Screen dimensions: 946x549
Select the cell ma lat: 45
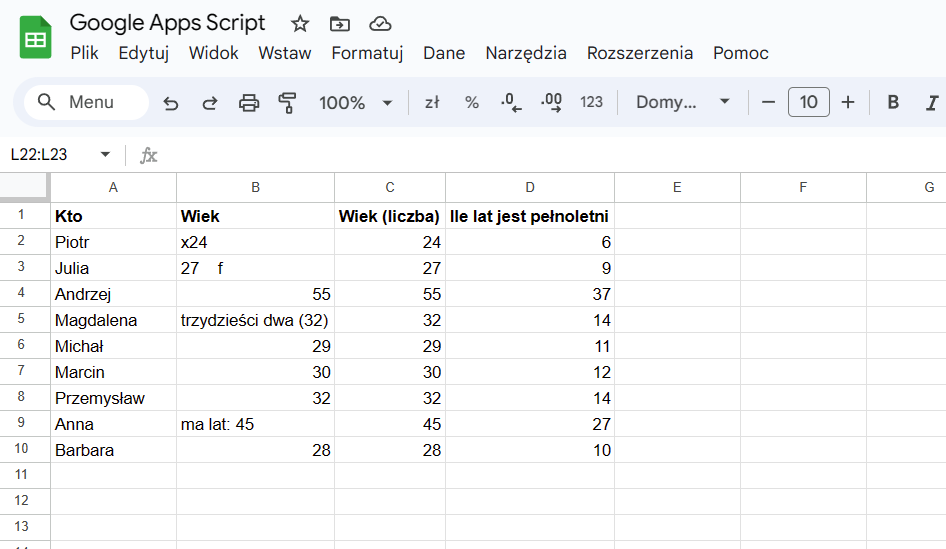click(x=256, y=424)
